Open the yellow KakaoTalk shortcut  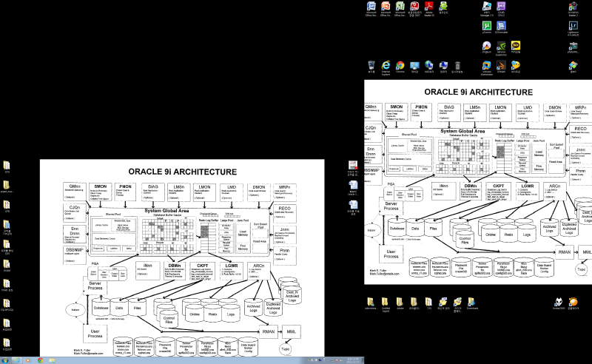(x=515, y=47)
